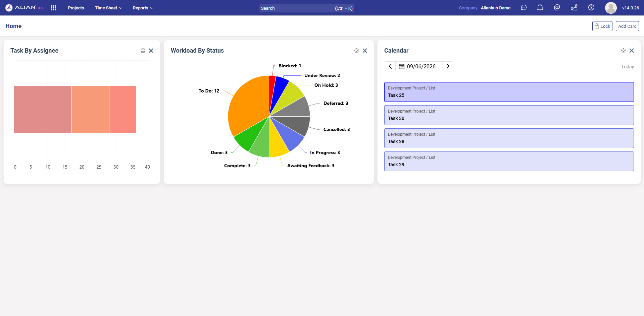Open the mentions @ icon

[x=557, y=7]
